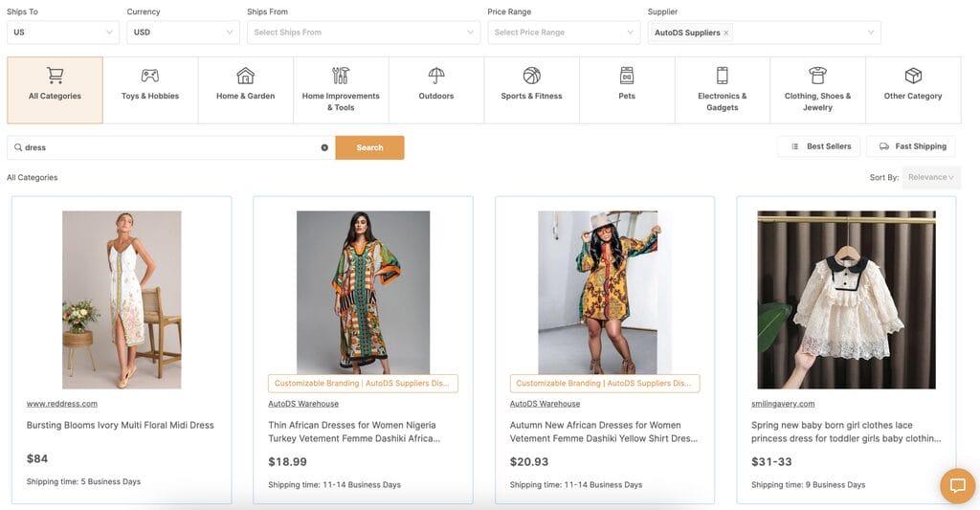Open the Pets category icon
Image resolution: width=980 pixels, height=510 pixels.
point(627,76)
